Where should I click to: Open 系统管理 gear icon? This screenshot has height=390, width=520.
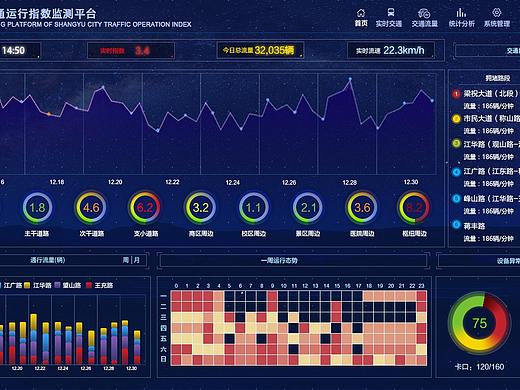click(497, 13)
